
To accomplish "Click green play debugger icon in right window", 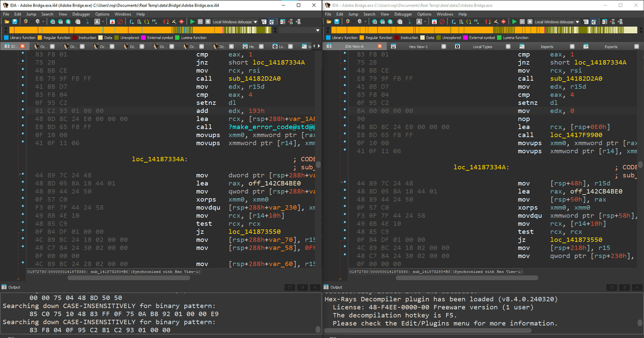I will 514,22.
